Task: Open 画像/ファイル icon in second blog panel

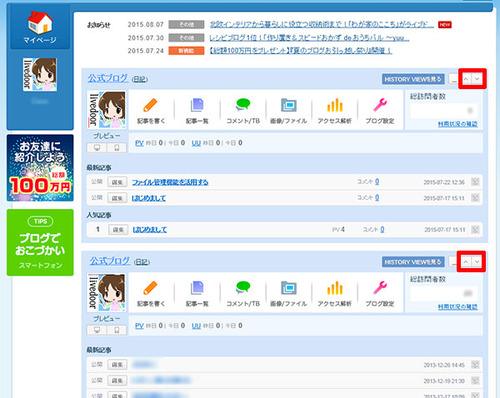Action: point(289,288)
